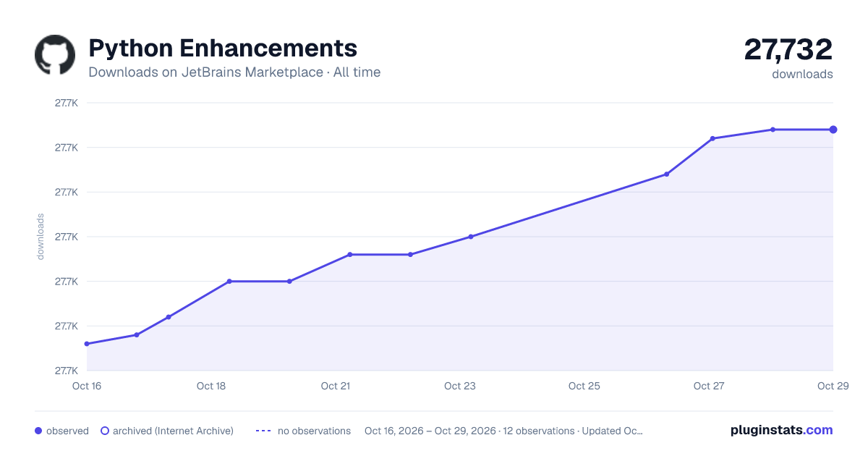The height and width of the screenshot is (456, 868).
Task: Click the vertical downloads axis title
Action: (41, 236)
